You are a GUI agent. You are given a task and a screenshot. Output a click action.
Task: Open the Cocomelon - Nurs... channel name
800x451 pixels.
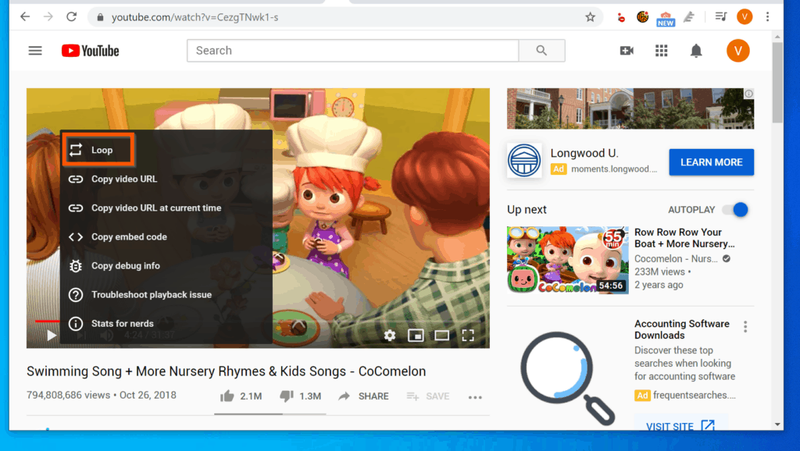tap(676, 259)
